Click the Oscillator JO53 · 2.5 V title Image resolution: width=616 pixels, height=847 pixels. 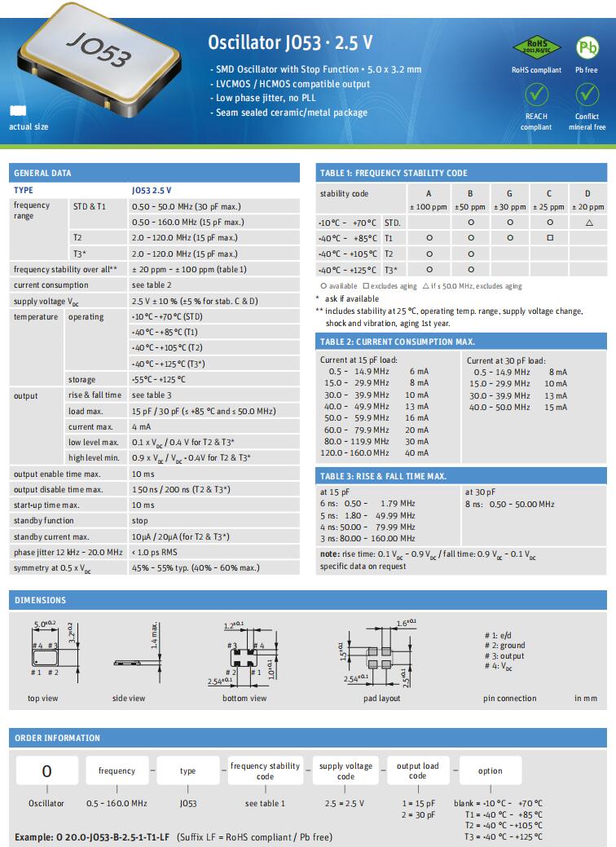290,42
